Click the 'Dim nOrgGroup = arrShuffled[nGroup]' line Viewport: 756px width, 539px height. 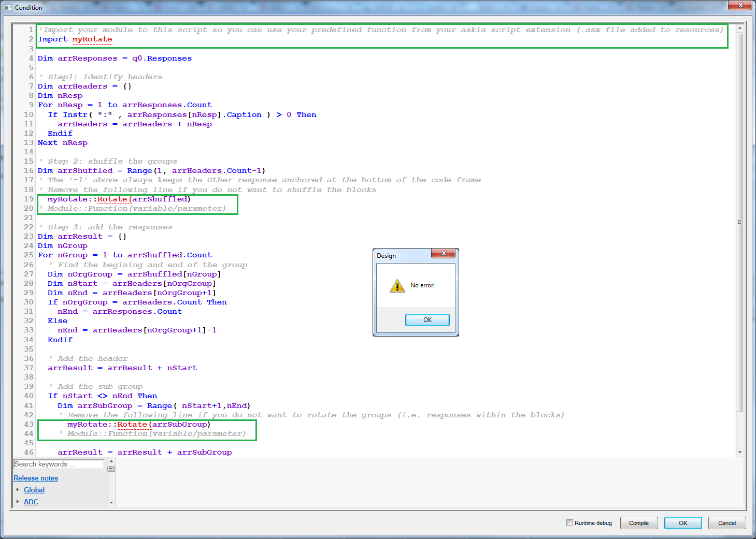[134, 274]
